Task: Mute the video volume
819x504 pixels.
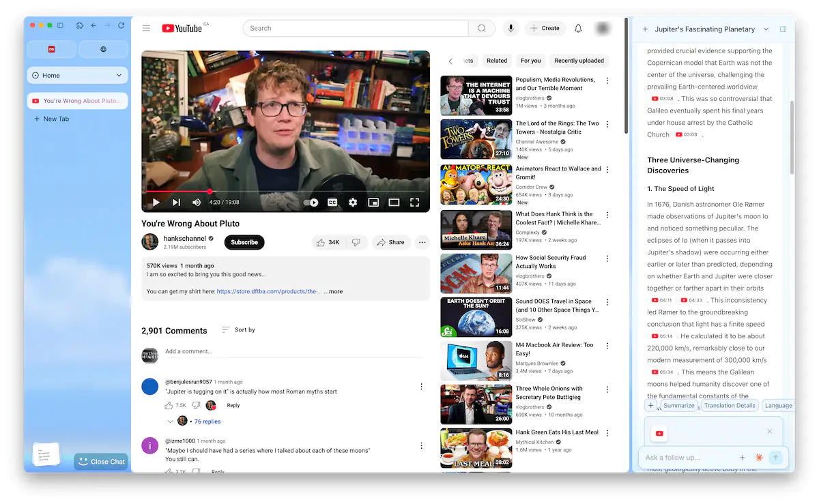Action: 197,202
